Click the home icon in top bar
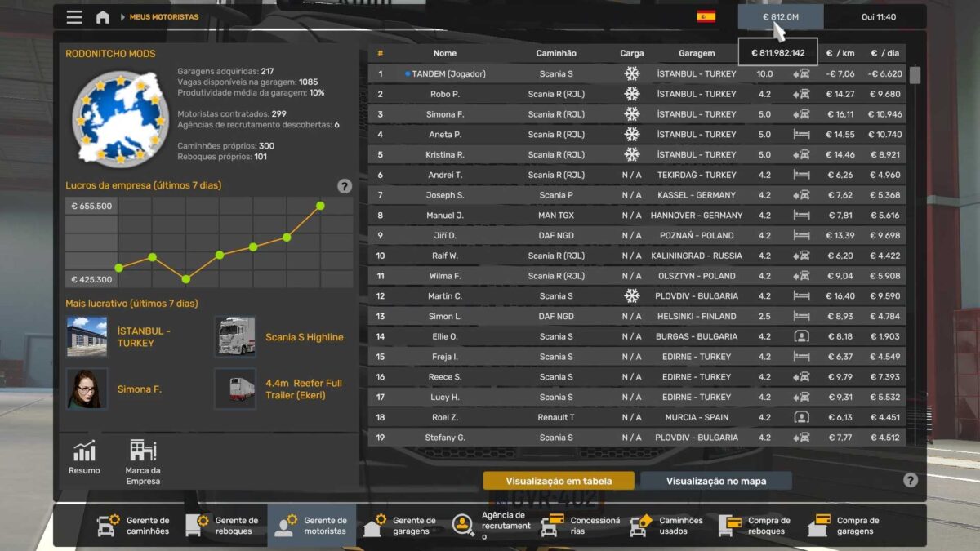Image resolution: width=980 pixels, height=551 pixels. click(103, 17)
